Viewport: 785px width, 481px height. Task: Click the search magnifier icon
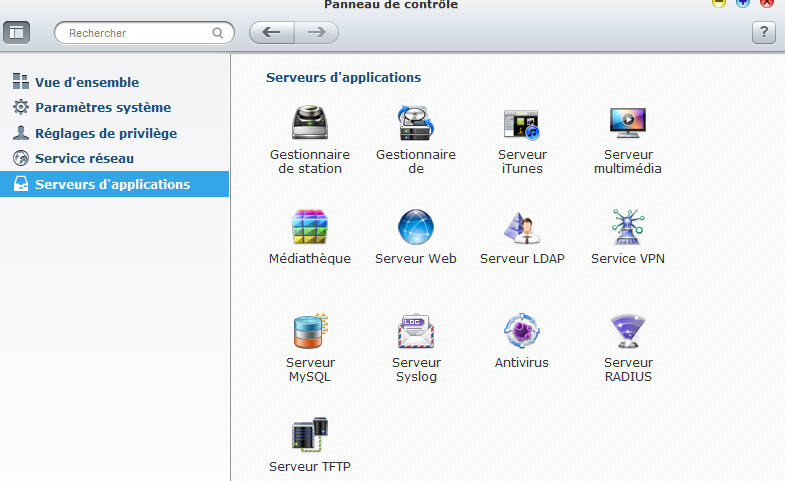[x=217, y=33]
